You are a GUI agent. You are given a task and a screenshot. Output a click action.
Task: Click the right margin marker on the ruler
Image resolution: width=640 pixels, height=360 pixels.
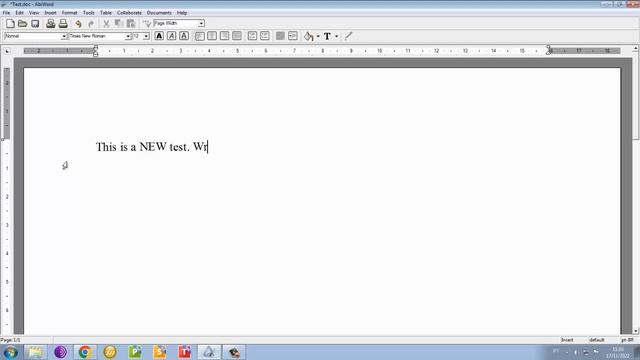tap(549, 51)
